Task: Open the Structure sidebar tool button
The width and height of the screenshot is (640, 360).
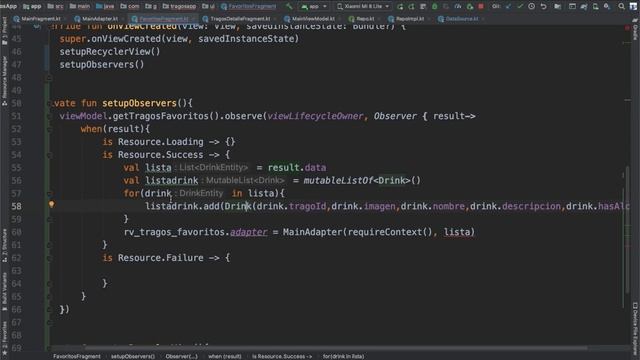Action: click(x=4, y=245)
